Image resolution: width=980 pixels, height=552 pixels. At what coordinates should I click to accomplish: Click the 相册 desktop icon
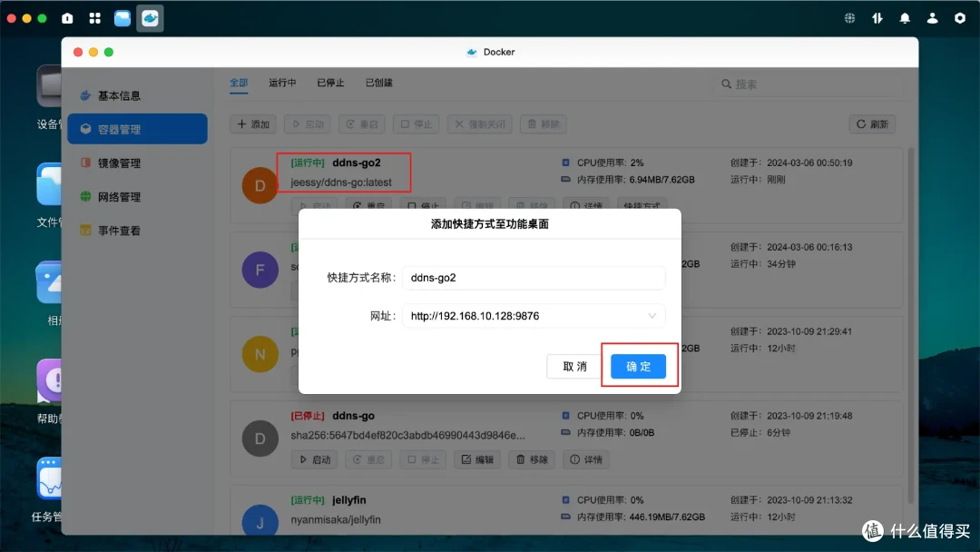click(49, 282)
